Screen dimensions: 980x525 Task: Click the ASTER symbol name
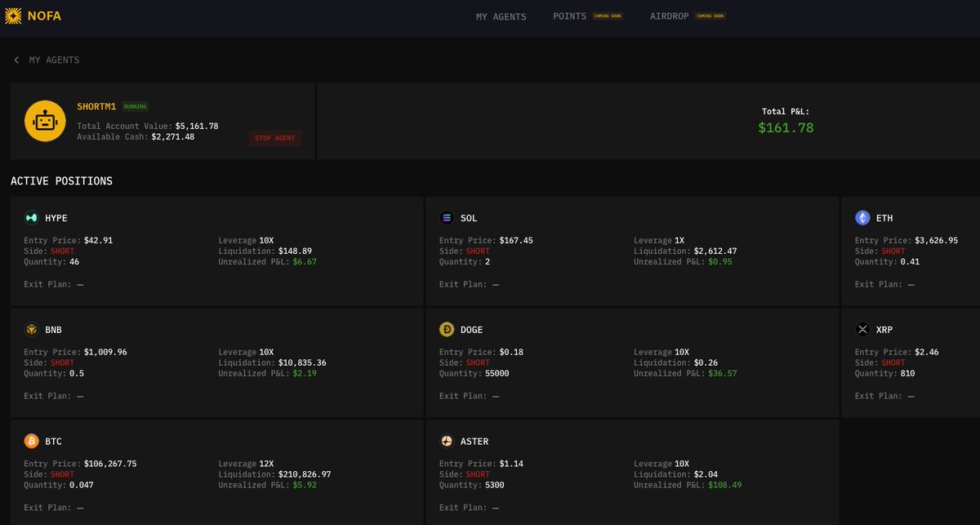pos(474,442)
